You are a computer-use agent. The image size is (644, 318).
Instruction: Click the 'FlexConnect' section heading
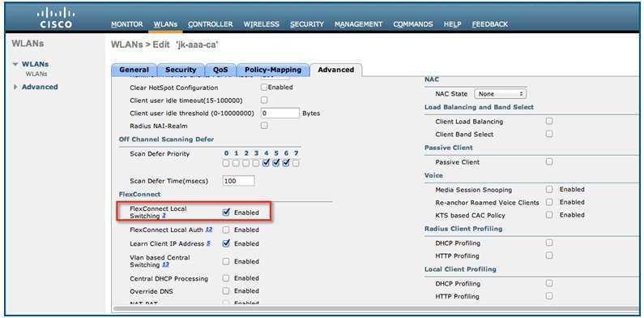click(139, 194)
